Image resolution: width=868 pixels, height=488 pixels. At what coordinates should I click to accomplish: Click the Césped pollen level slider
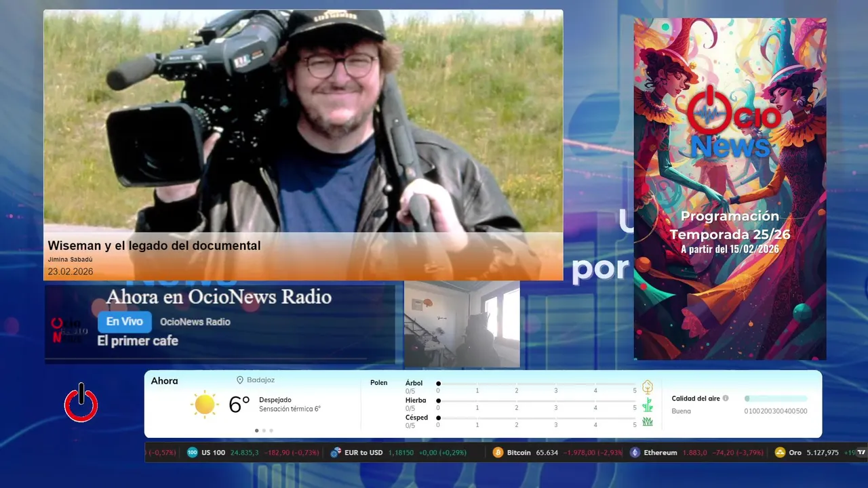[x=536, y=418]
